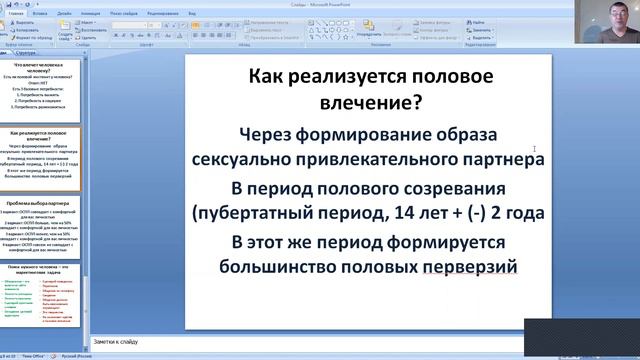This screenshot has height=360, width=640.
Task: Cut selection with Вырезать
Action: (22, 22)
